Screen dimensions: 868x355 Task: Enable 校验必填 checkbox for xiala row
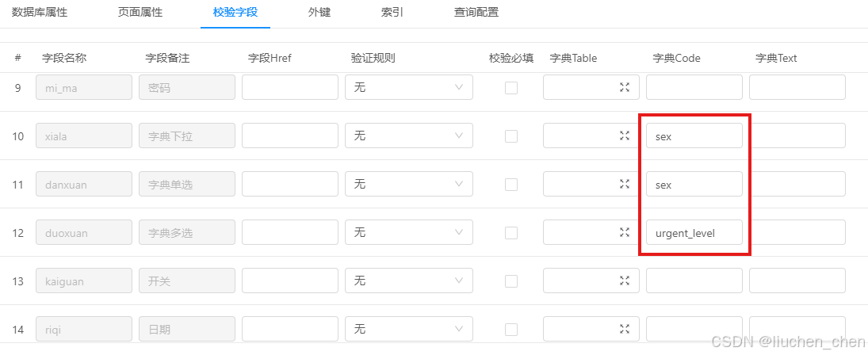pos(511,136)
